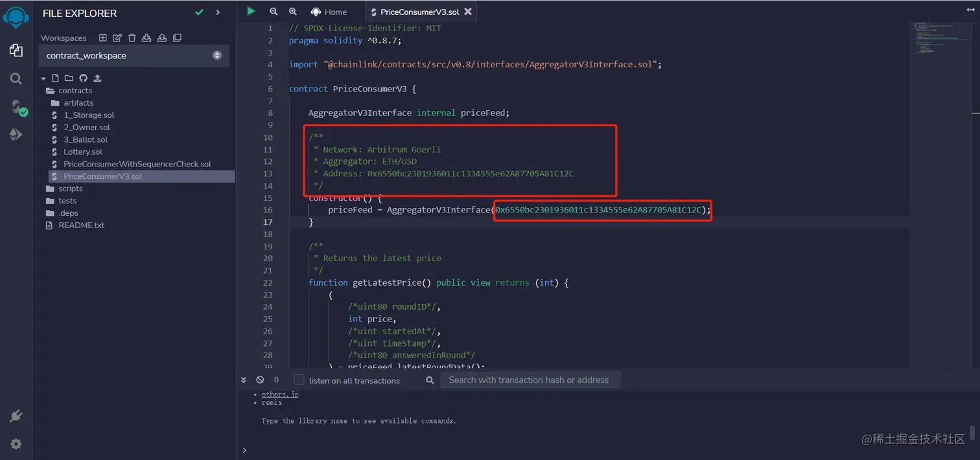Click the new file icon
Viewport: 980px width, 460px height.
pyautogui.click(x=55, y=78)
